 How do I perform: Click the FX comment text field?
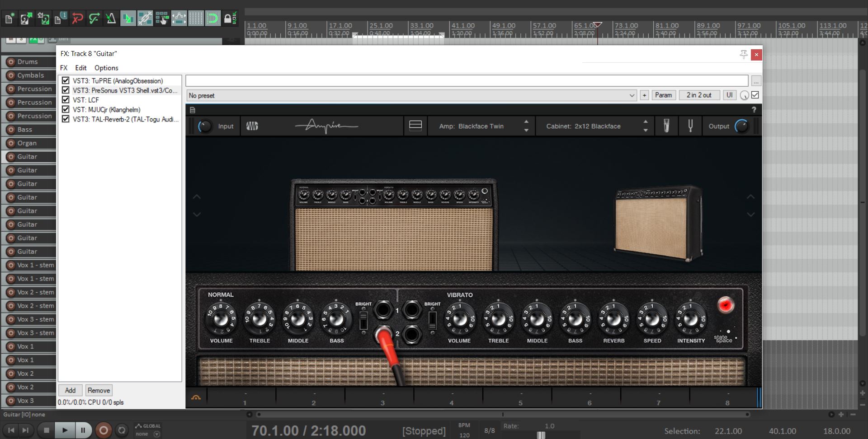coord(467,80)
